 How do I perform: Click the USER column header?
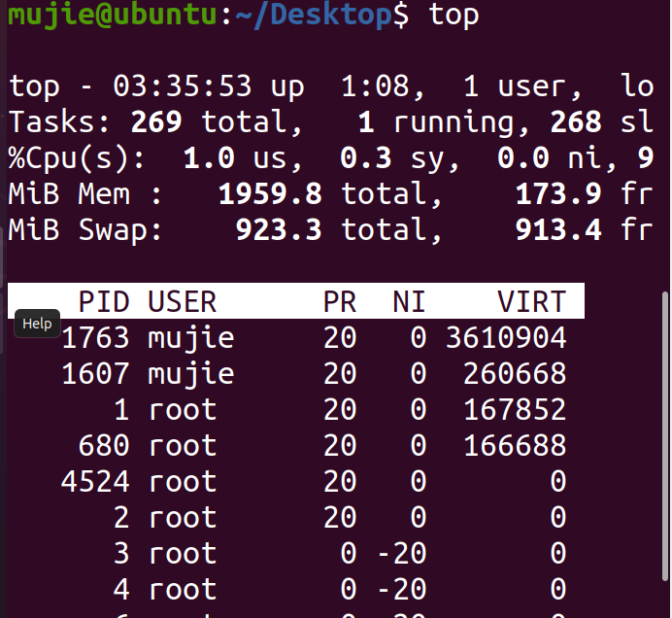point(182,301)
